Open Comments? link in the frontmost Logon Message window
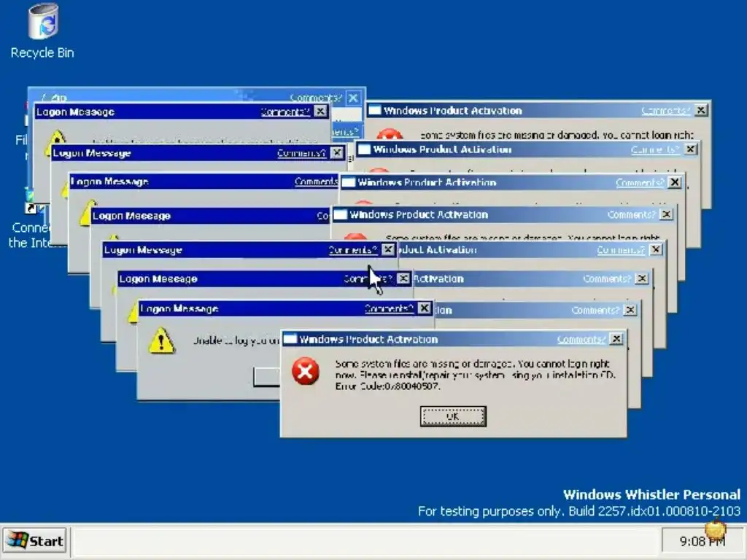 pos(389,308)
